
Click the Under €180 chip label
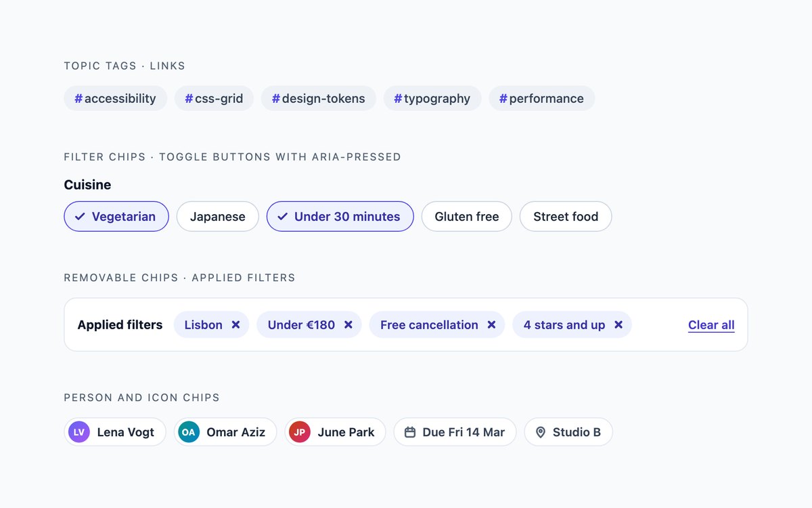(x=301, y=325)
